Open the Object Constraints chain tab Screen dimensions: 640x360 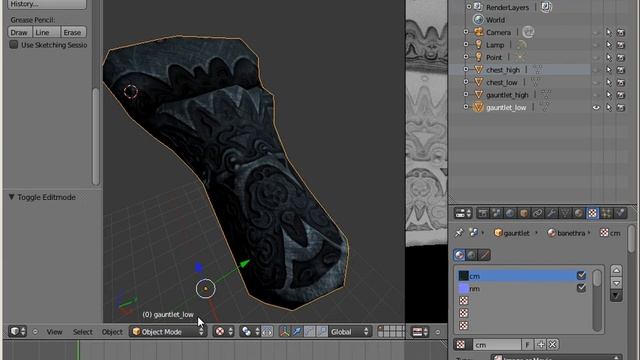(x=538, y=213)
